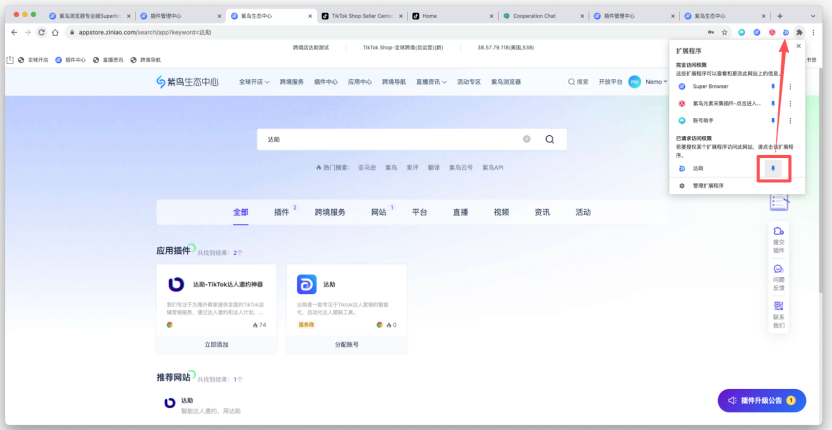Expand the 全球开店 navigation dropdown

(x=249, y=82)
